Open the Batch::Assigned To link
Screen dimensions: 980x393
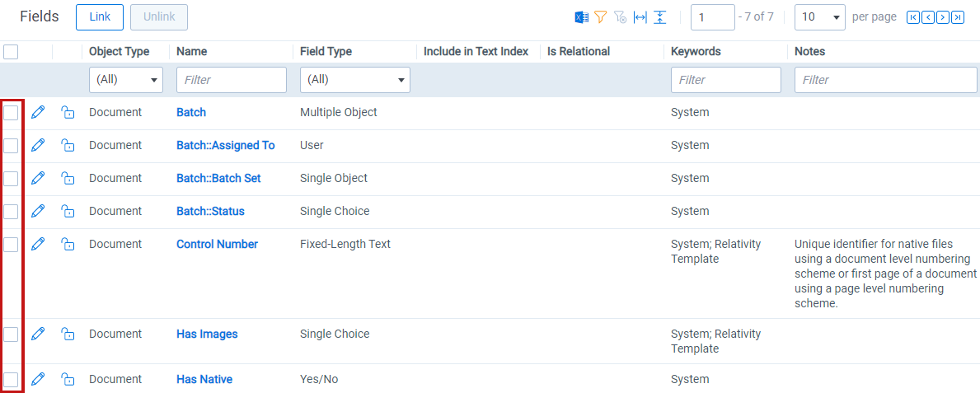pyautogui.click(x=226, y=145)
